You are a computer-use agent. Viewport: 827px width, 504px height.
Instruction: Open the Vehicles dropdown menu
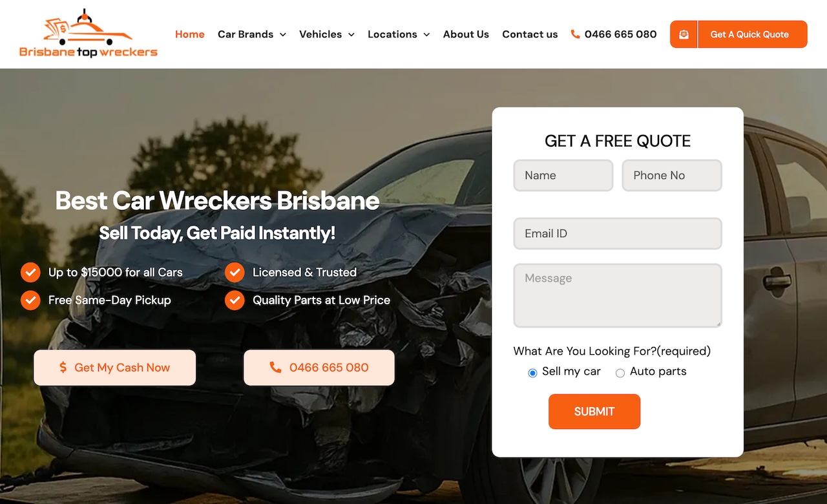click(327, 34)
